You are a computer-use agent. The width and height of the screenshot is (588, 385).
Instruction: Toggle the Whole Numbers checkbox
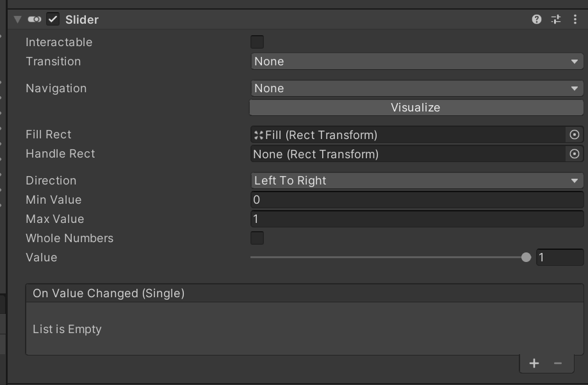256,238
